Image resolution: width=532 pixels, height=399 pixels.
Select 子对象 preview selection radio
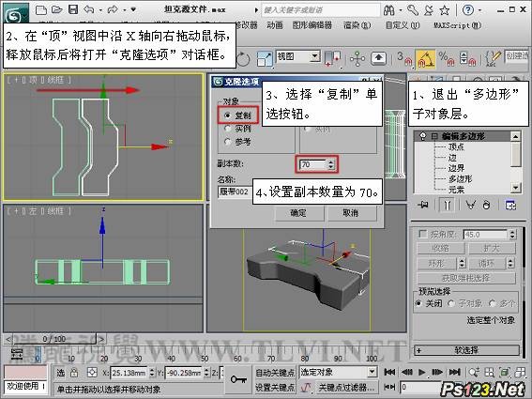tap(451, 303)
